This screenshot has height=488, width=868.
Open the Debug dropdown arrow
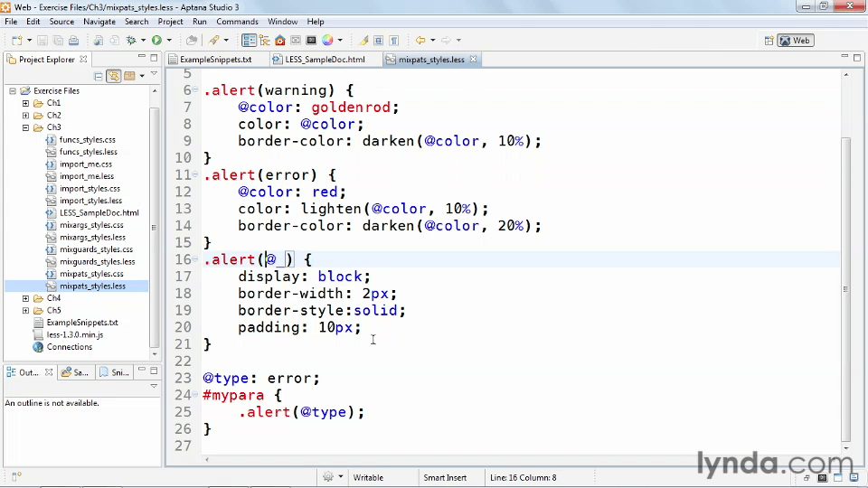(x=143, y=41)
